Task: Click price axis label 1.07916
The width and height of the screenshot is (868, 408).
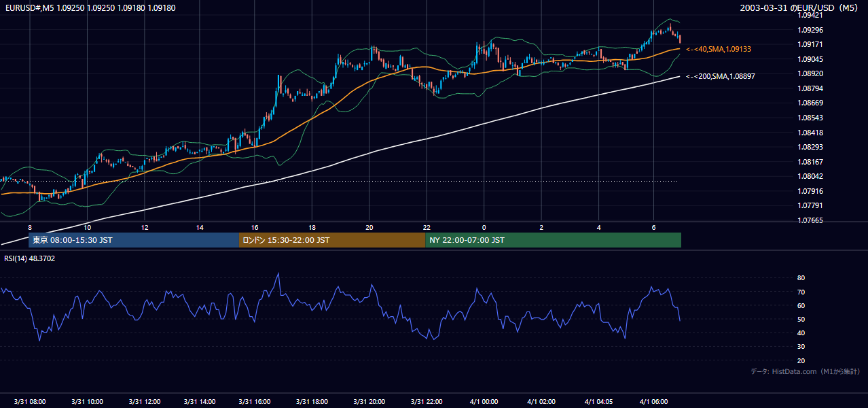Action: [810, 191]
